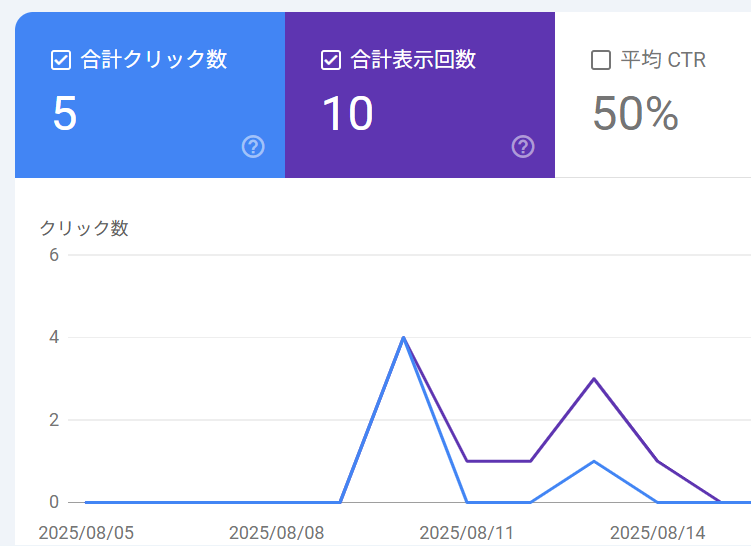Click purple line peak at value 3
The width and height of the screenshot is (751, 546).
point(594,378)
